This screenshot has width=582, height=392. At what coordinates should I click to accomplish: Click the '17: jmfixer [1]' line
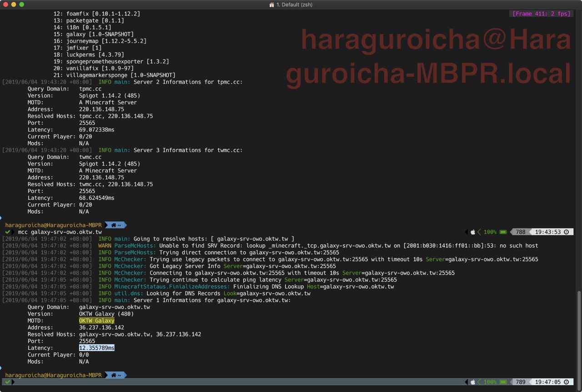tap(77, 48)
